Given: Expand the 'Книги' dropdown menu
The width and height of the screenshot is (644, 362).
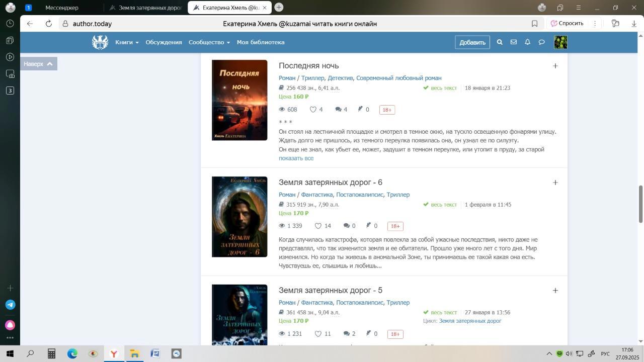Looking at the screenshot, I should pyautogui.click(x=127, y=42).
